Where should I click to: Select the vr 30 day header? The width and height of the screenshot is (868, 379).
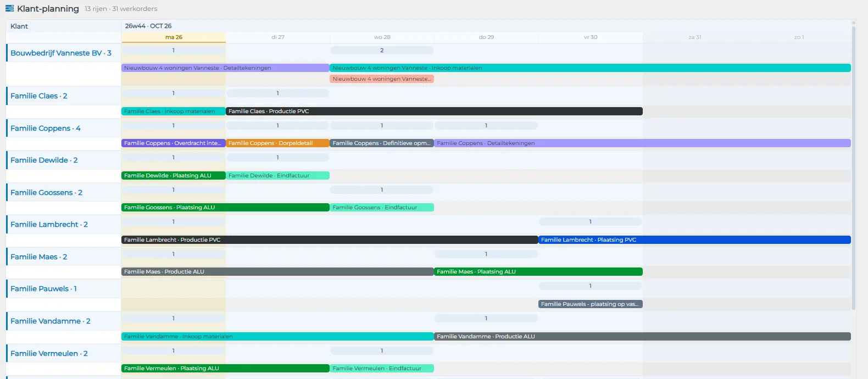click(591, 37)
